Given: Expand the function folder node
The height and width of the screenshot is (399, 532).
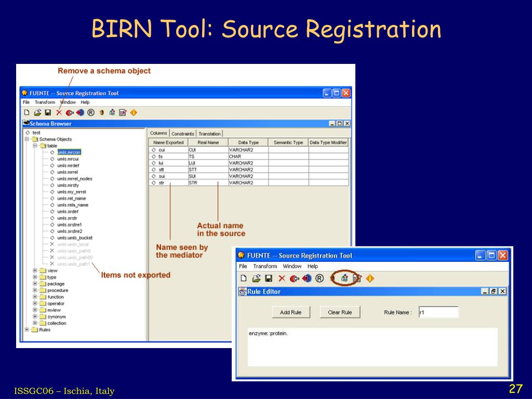Looking at the screenshot, I should pyautogui.click(x=35, y=297).
